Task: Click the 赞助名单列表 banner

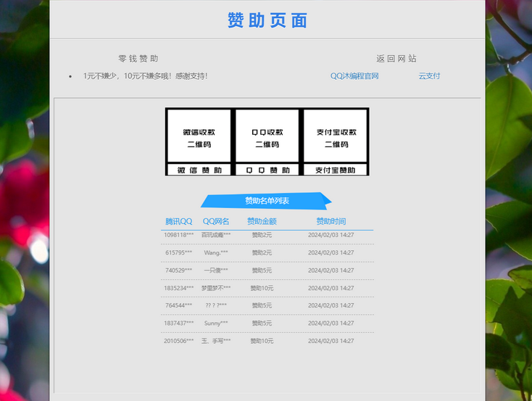Action: coord(266,201)
